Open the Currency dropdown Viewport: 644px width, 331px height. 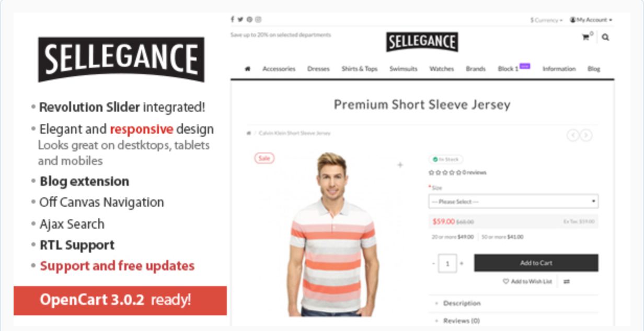546,20
